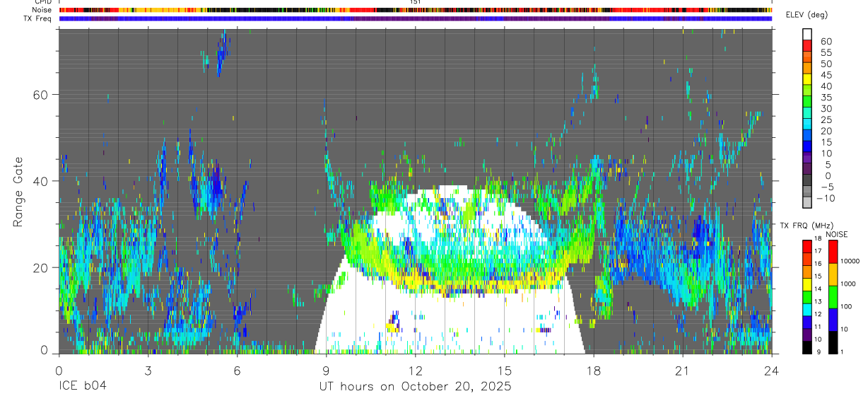
Task: Click the x-axis tick label '3'
Action: coord(148,370)
